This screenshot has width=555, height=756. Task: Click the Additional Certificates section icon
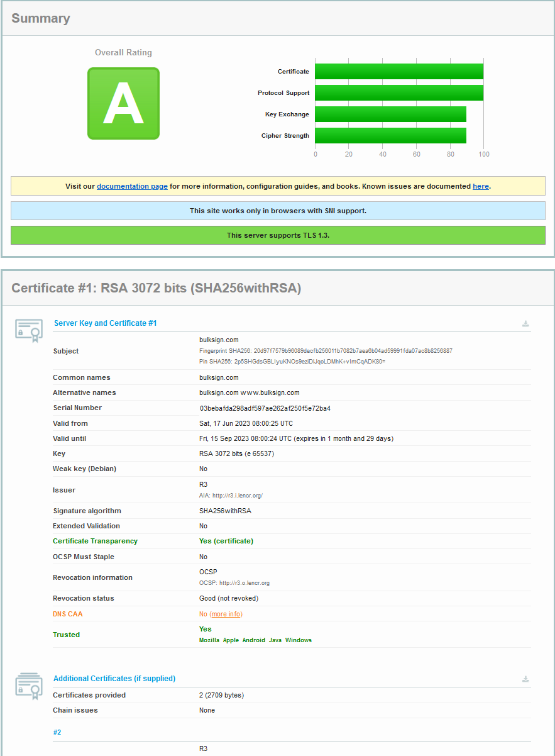coord(29,686)
